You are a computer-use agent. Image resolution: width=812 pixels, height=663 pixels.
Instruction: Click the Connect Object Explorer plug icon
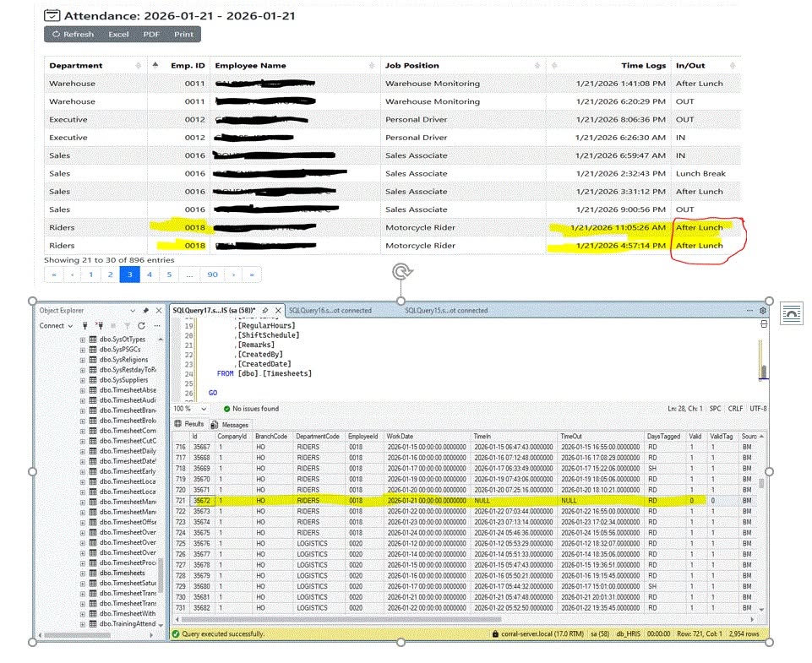click(x=85, y=325)
